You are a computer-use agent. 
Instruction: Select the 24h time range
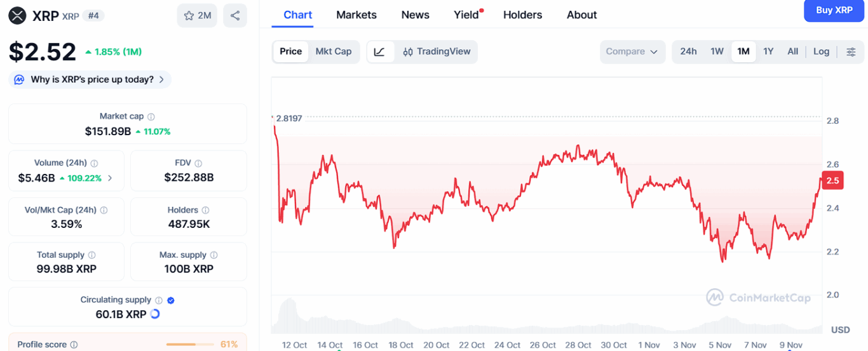[688, 52]
